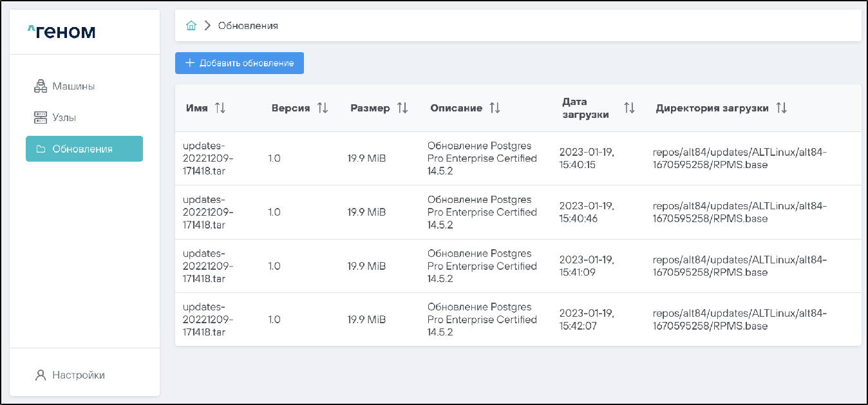Select the update row uploaded at 15:40:15
868x405 pixels.
518,158
